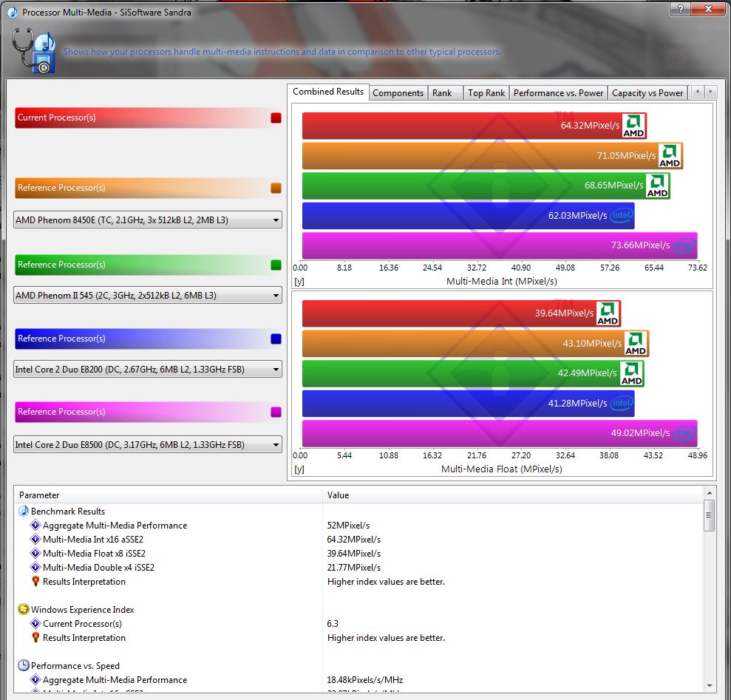
Task: Click the blue Reference Processor(s) color swatch
Action: (x=276, y=339)
